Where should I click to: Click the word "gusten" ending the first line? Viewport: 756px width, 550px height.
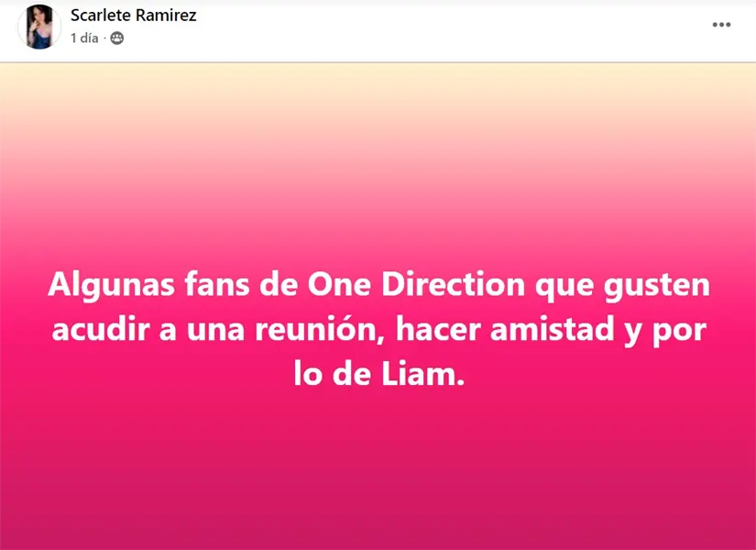(x=657, y=287)
